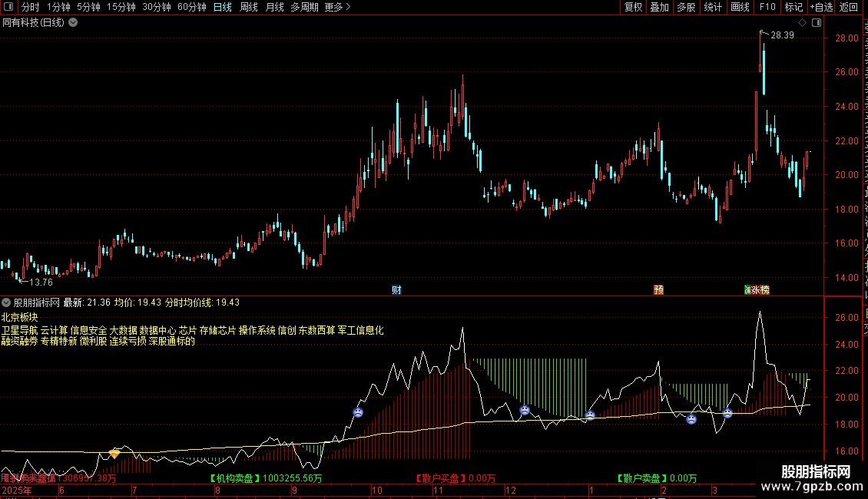868x499 pixels.
Task: Click the panel layout icon beside 分时
Action: (8, 7)
